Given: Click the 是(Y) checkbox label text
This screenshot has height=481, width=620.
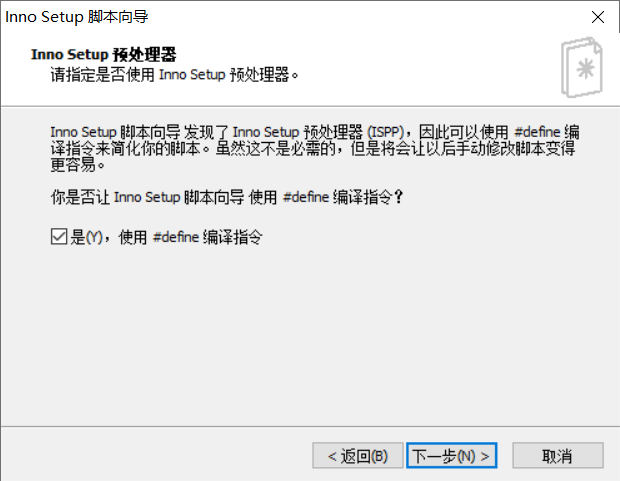Looking at the screenshot, I should (x=87, y=237).
